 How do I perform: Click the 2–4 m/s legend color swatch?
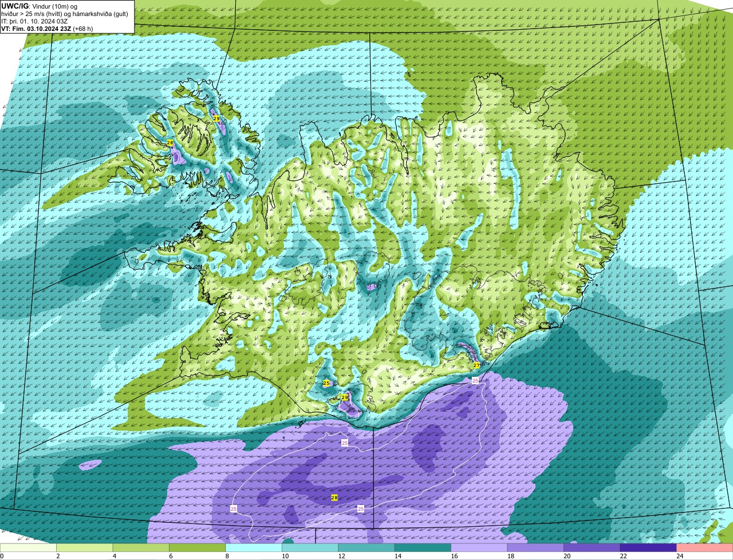point(85,548)
